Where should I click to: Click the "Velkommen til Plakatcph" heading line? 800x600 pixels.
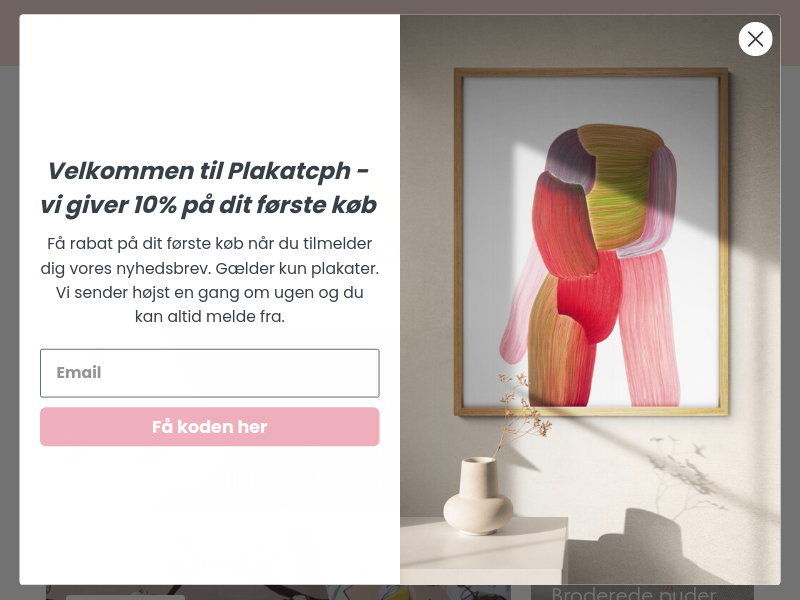208,171
